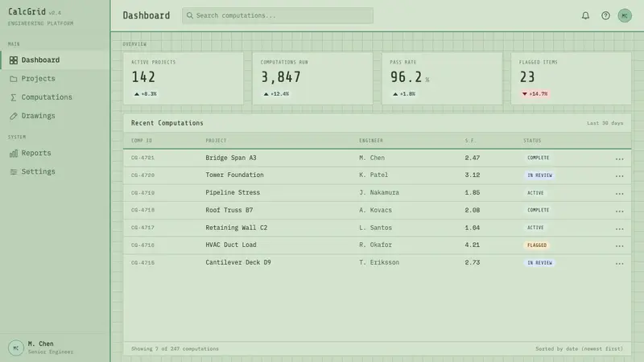This screenshot has height=362, width=644.
Task: Click IN REVIEW badge for Cantilever Deck D9
Action: pyautogui.click(x=539, y=263)
